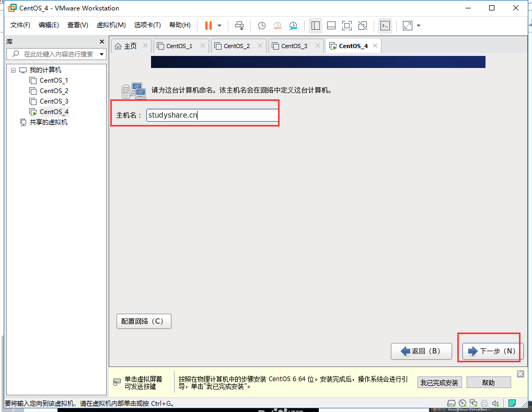Open the power options dropdown arrow beside pause
532x412 pixels.
(x=219, y=26)
